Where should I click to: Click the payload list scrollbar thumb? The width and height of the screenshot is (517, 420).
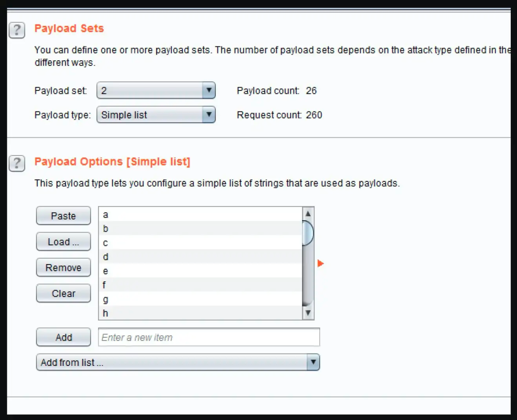pyautogui.click(x=308, y=233)
